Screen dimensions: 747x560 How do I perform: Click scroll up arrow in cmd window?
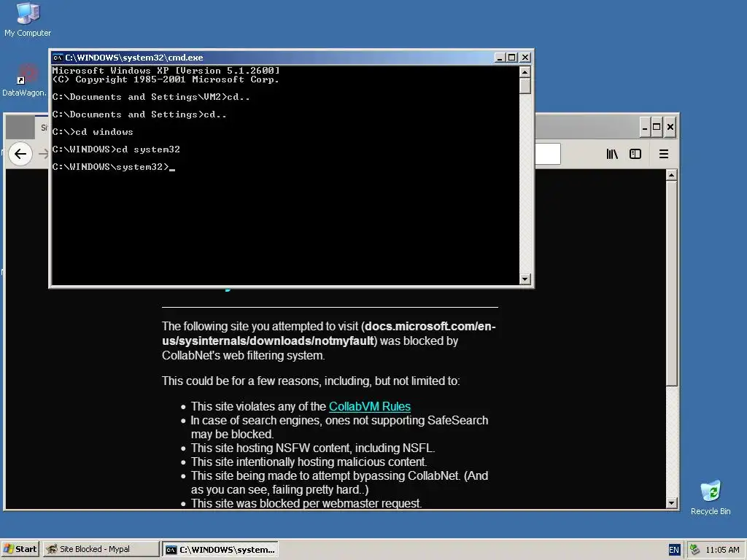tap(525, 72)
